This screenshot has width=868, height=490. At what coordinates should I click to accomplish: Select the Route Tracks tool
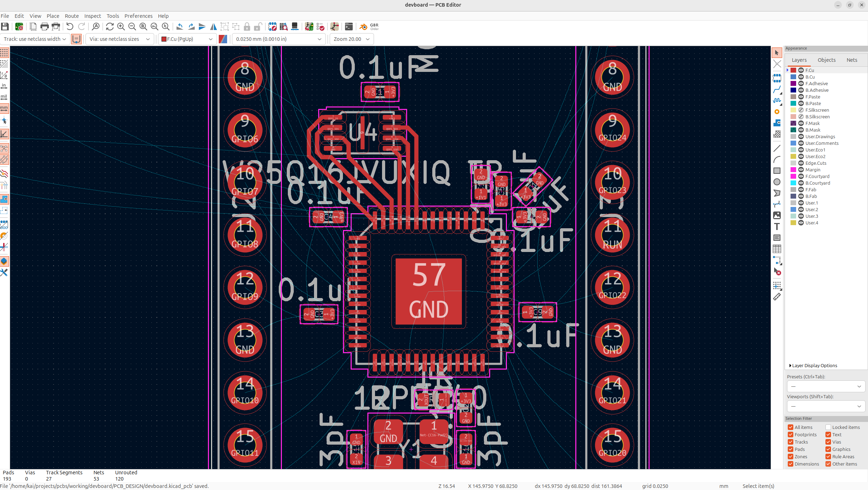pos(777,90)
